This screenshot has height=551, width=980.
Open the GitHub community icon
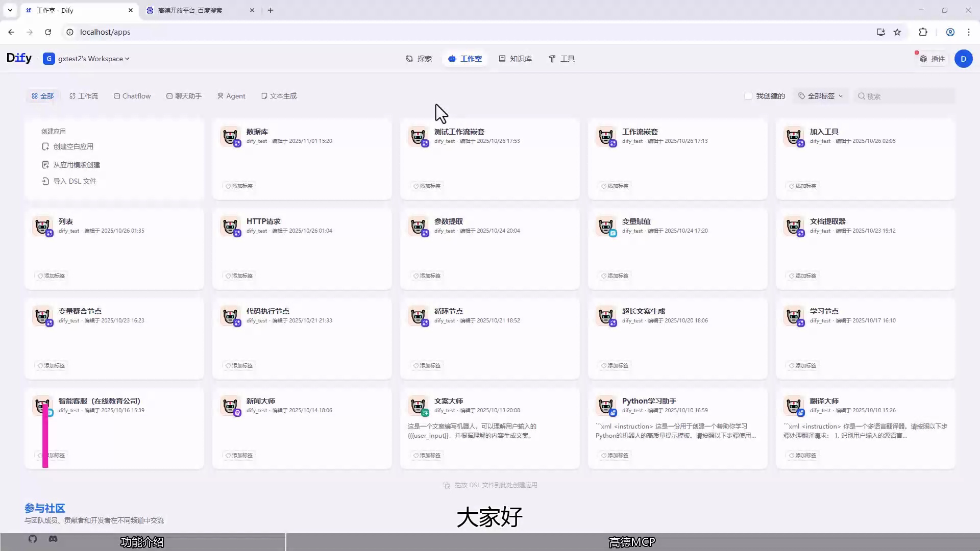[x=33, y=539]
